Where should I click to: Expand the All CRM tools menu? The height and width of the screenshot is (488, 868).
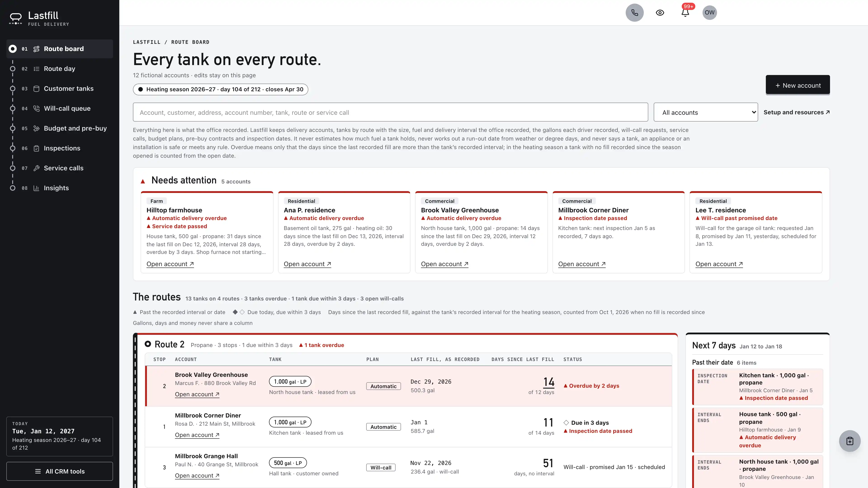(60, 471)
